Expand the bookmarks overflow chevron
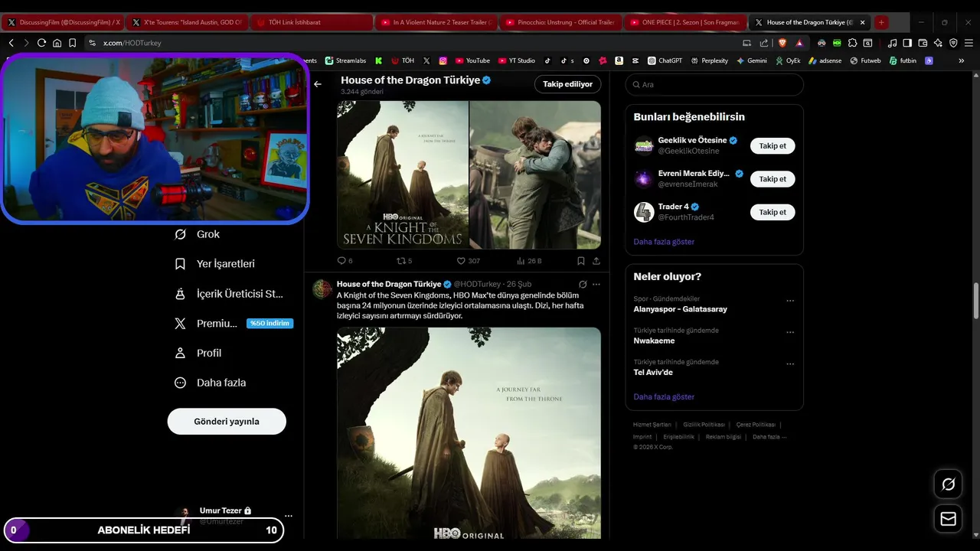Viewport: 980px width, 551px height. [962, 60]
